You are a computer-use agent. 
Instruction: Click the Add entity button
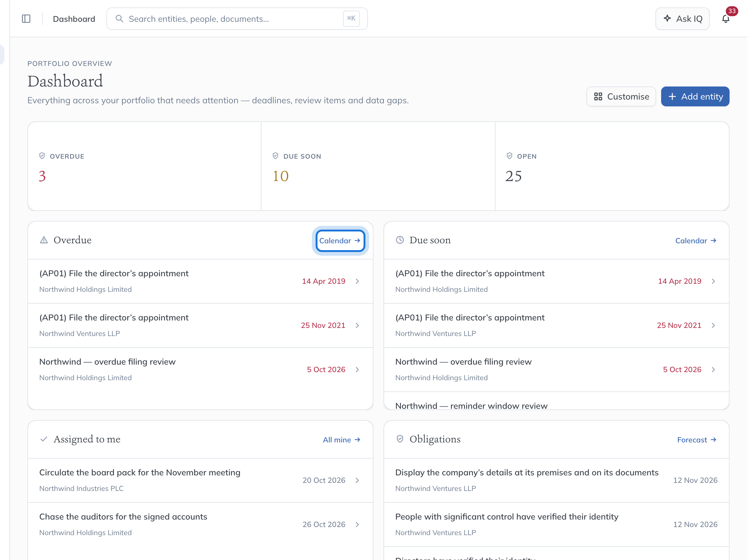point(695,96)
